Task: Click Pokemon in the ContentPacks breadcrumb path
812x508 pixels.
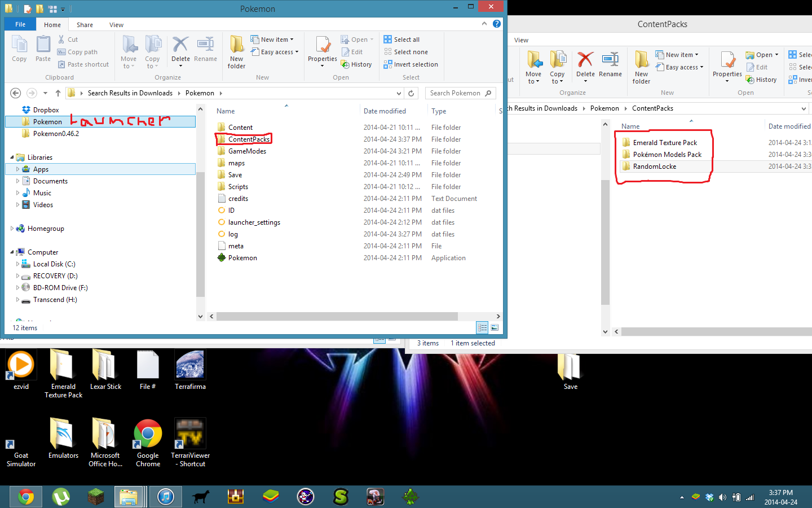Action: [x=604, y=108]
